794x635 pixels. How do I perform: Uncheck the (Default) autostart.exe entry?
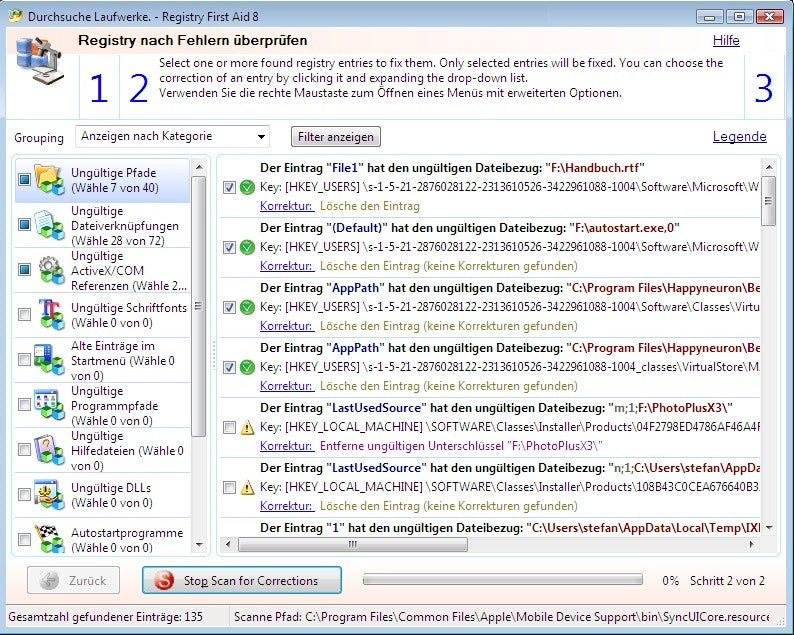pos(229,247)
